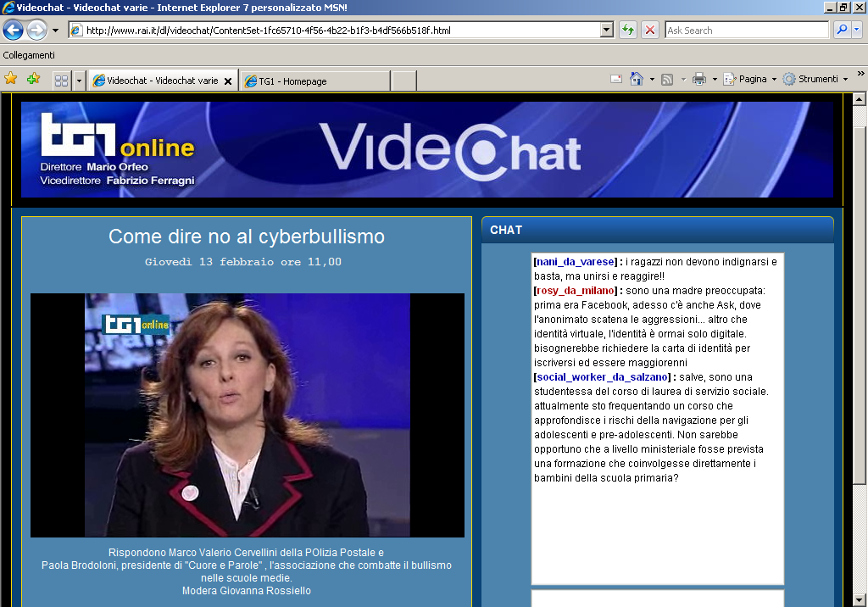Click the red Stop loading icon

coord(650,30)
